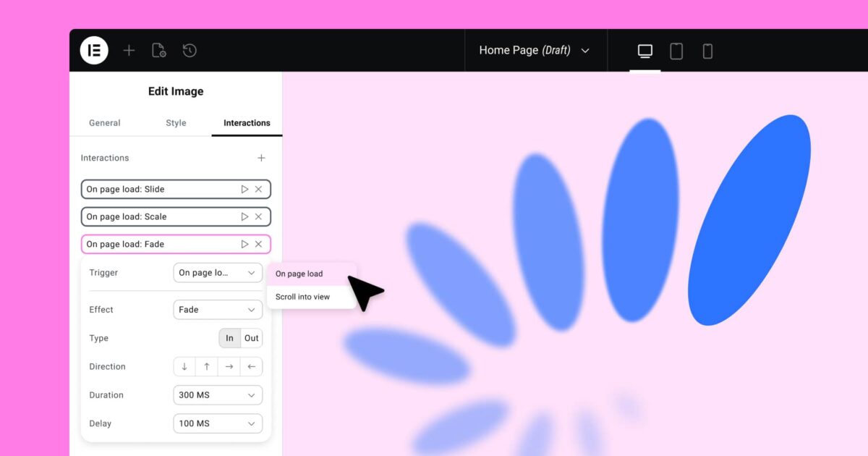
Task: Set direction to down arrow
Action: pos(184,366)
